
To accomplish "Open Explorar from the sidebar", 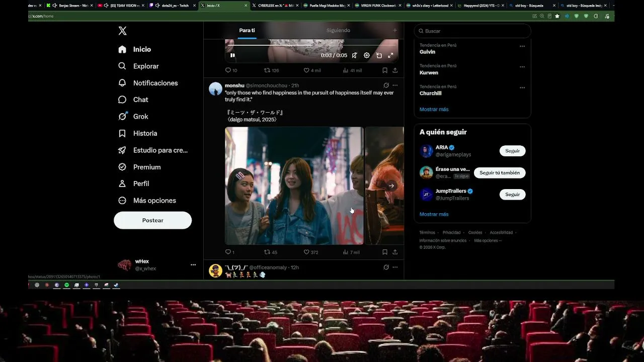I will coord(138,66).
